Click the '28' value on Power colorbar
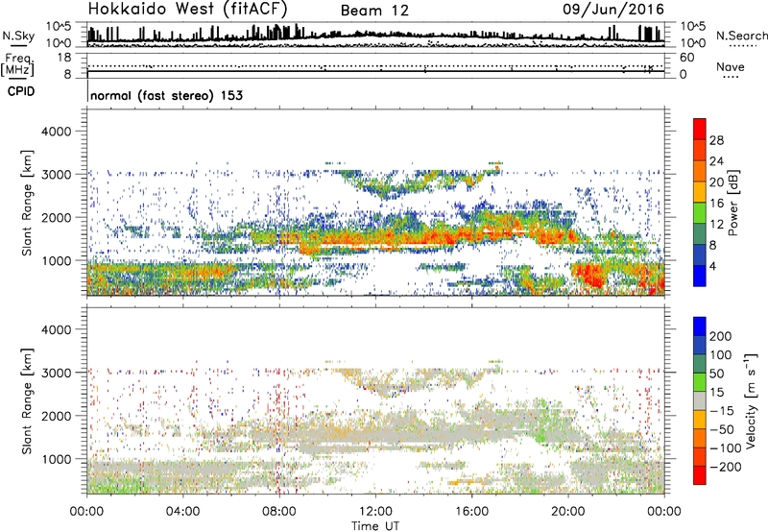Screen dimensions: 768x532 pyautogui.click(x=716, y=140)
